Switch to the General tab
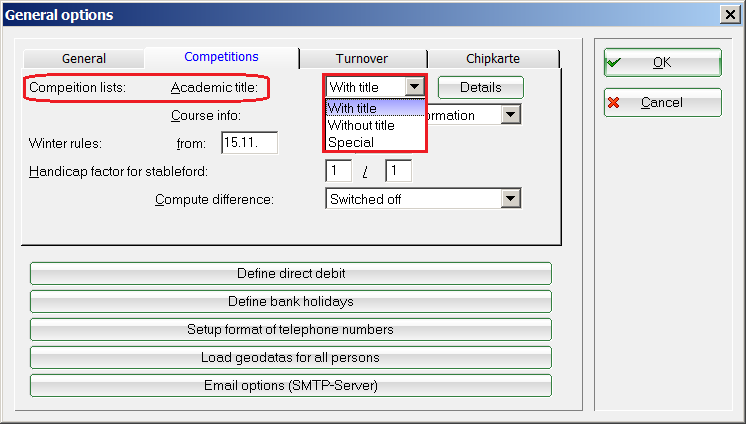This screenshot has height=424, width=746. coord(84,59)
